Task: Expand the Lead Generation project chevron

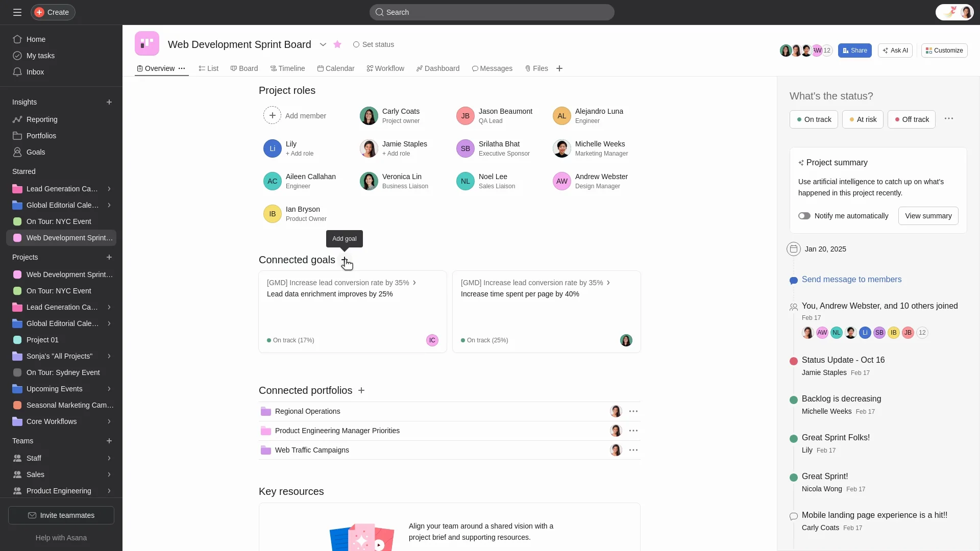Action: point(109,307)
